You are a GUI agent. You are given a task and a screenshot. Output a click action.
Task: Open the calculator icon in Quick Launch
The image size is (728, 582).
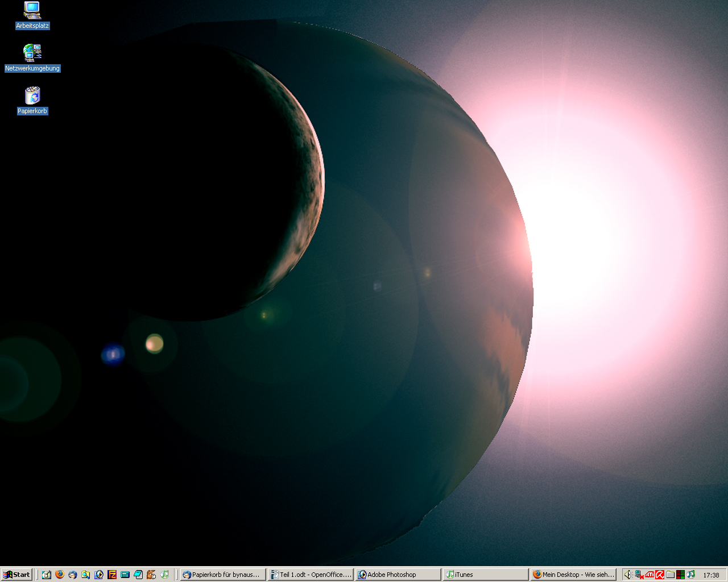click(x=125, y=575)
